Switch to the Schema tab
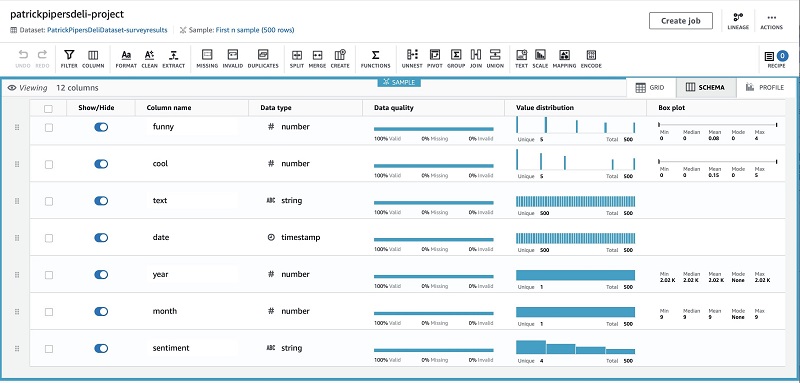 pyautogui.click(x=706, y=88)
